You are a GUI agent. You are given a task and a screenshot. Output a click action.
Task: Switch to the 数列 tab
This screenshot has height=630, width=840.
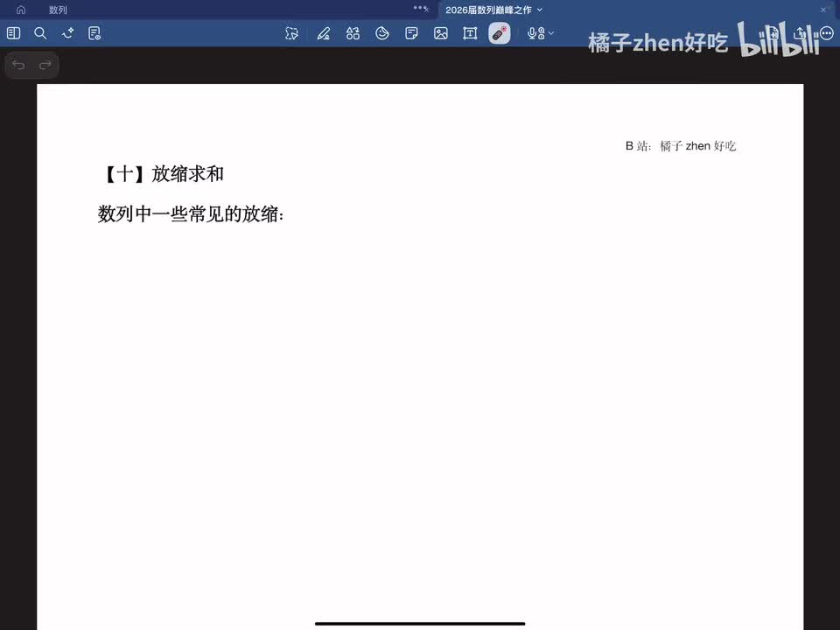tap(58, 10)
